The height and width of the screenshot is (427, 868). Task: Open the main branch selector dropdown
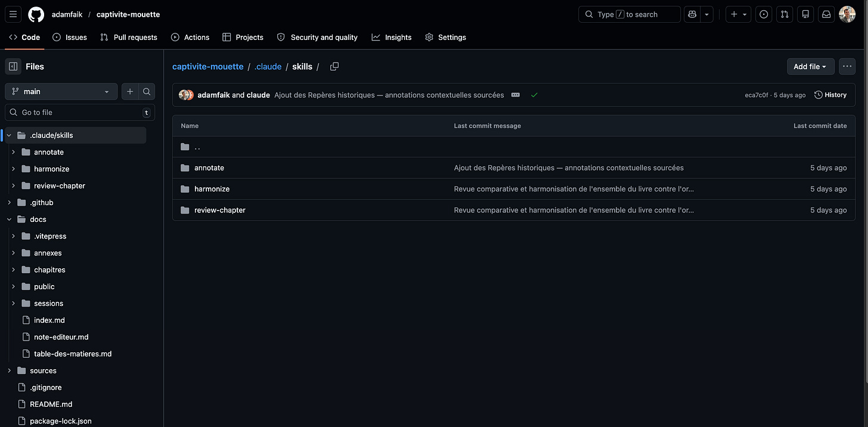pos(60,92)
